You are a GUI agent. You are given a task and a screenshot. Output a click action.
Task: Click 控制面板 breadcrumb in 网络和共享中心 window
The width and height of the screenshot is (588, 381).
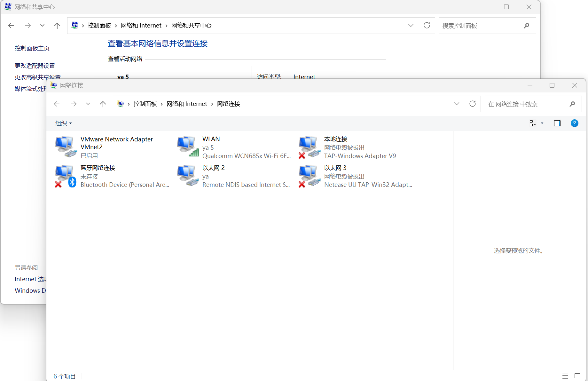pyautogui.click(x=99, y=26)
